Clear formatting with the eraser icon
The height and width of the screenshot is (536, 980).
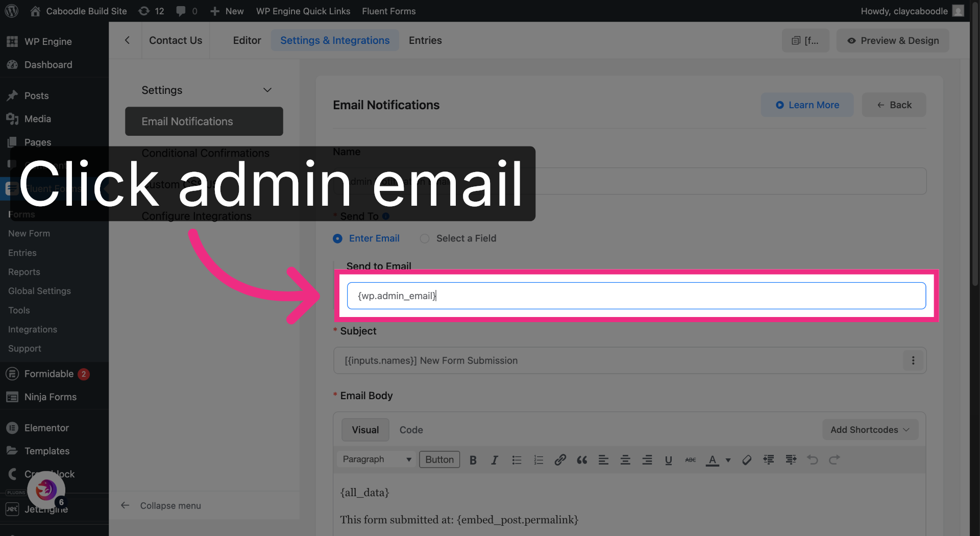[x=747, y=460]
